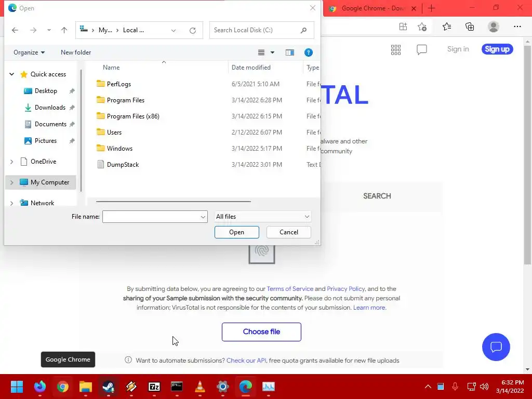
Task: Select the Windows folder
Action: point(119,149)
